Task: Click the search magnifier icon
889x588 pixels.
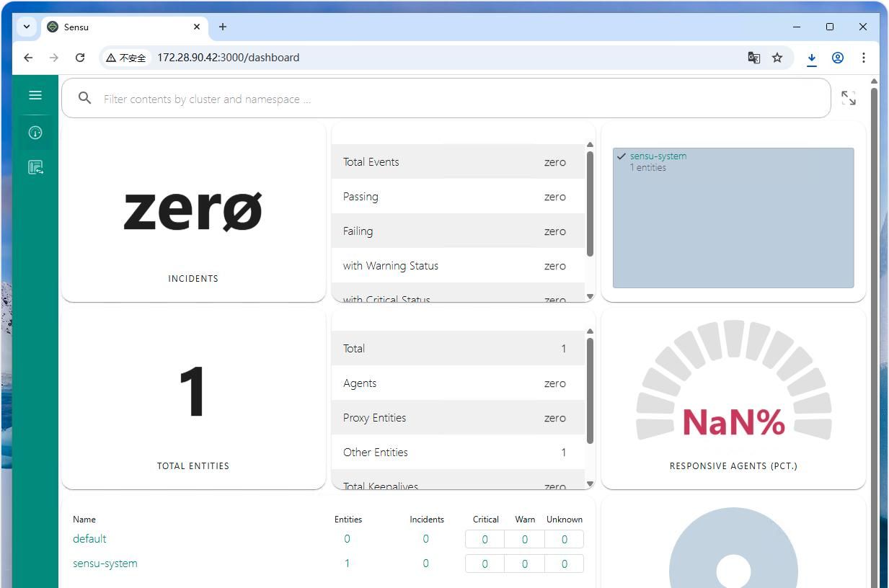Action: pos(84,98)
